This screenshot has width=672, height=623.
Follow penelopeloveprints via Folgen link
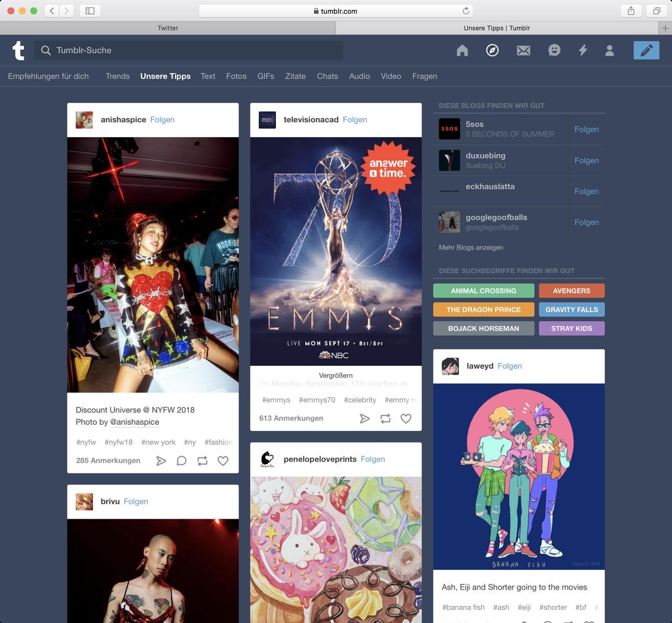[x=373, y=459]
